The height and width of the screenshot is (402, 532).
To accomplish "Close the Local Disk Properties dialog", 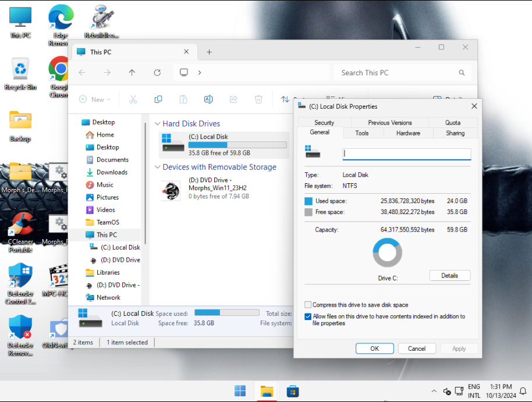I will click(x=474, y=106).
